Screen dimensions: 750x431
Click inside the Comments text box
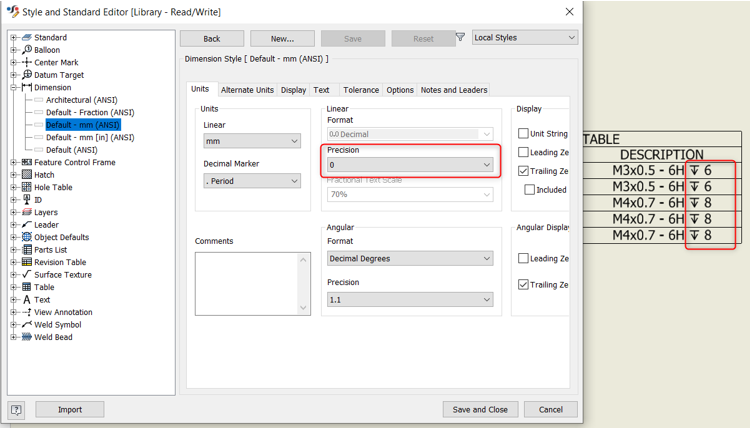247,284
